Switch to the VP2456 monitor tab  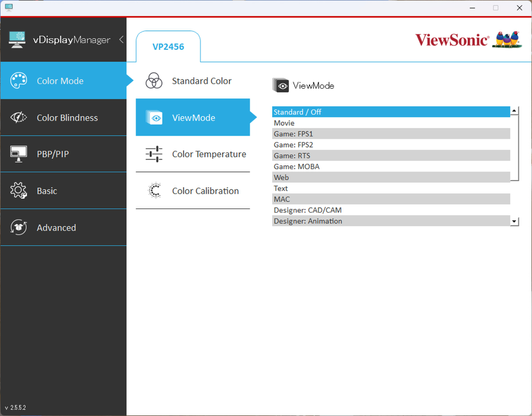coord(168,47)
